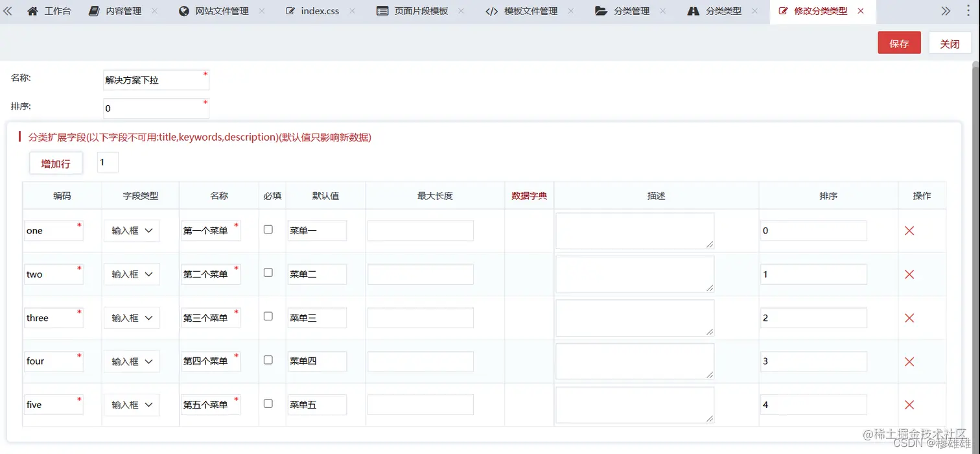Click the 工作台 home icon
The height and width of the screenshot is (454, 980).
point(32,11)
